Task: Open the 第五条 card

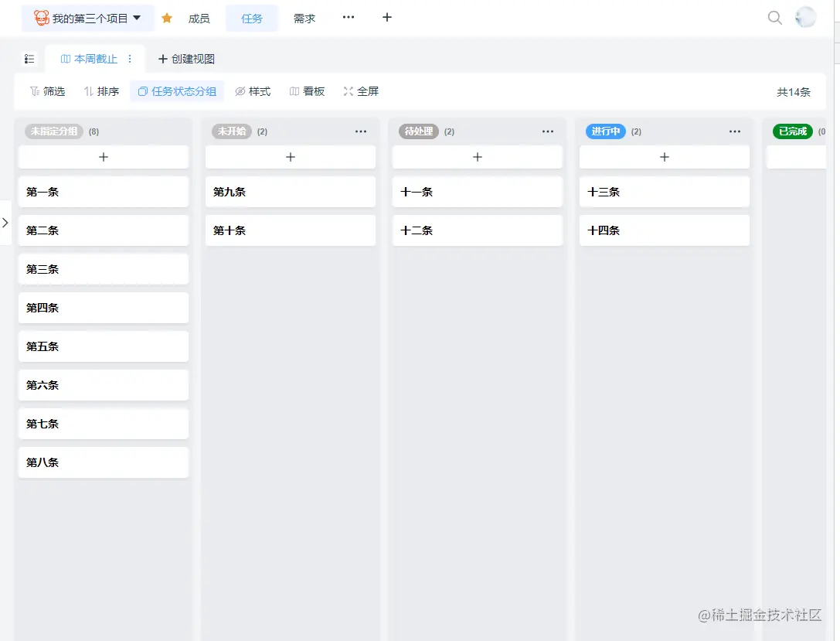Action: (104, 346)
